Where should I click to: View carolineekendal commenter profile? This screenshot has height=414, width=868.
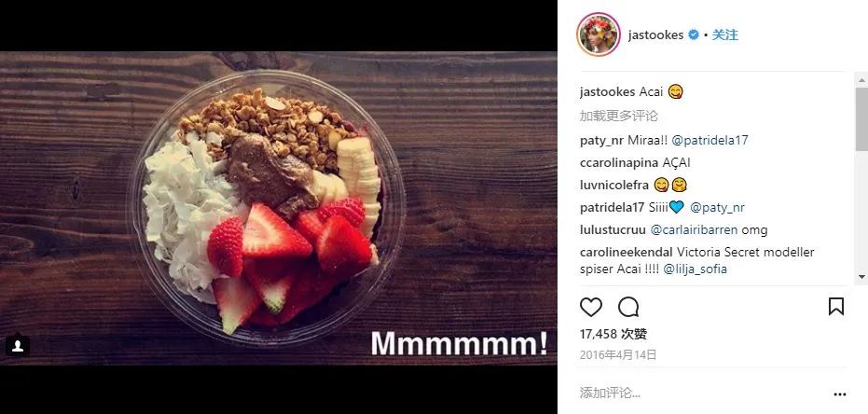[627, 253]
